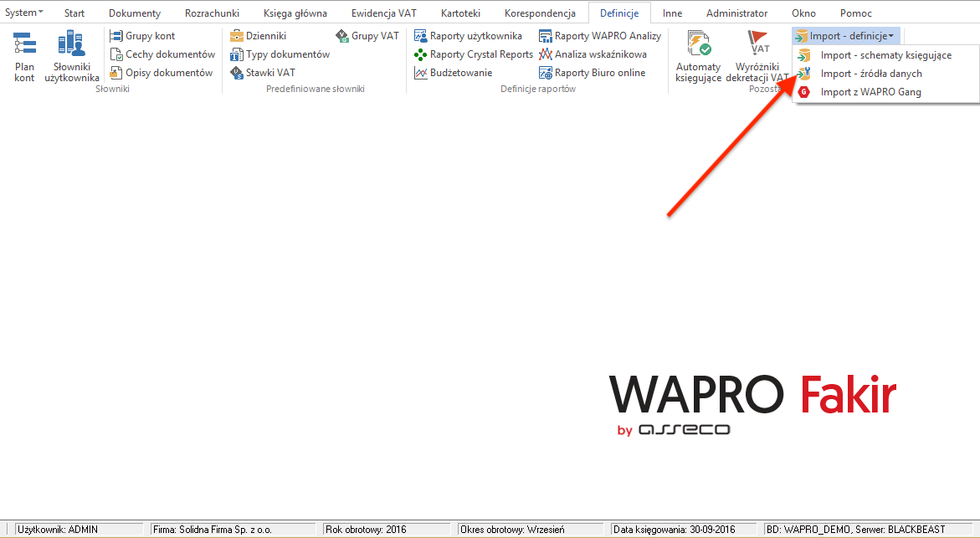Image resolution: width=980 pixels, height=538 pixels.
Task: Open Analiza wskaźnikowa
Action: tap(598, 54)
